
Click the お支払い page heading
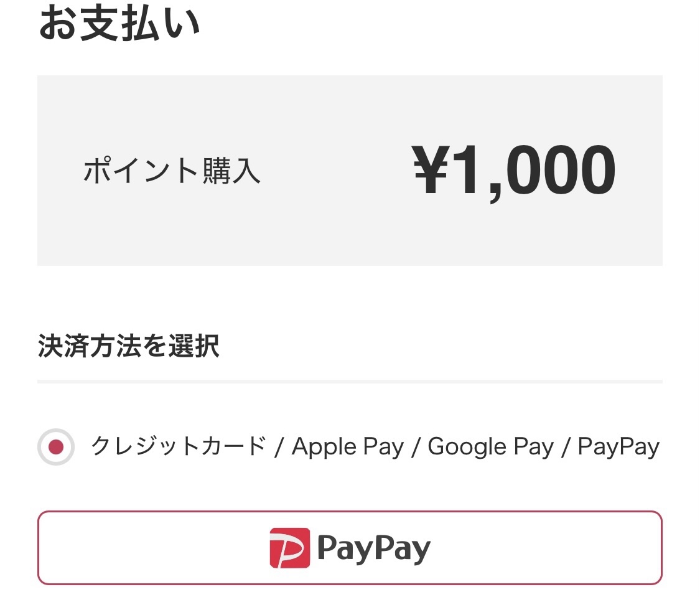tap(119, 24)
